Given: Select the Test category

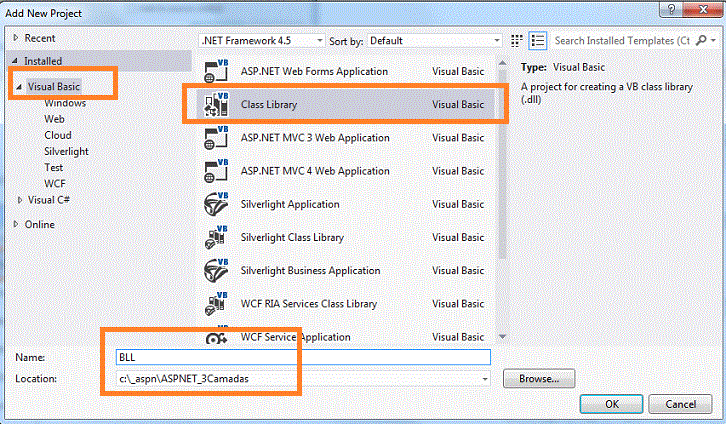Looking at the screenshot, I should 53,168.
